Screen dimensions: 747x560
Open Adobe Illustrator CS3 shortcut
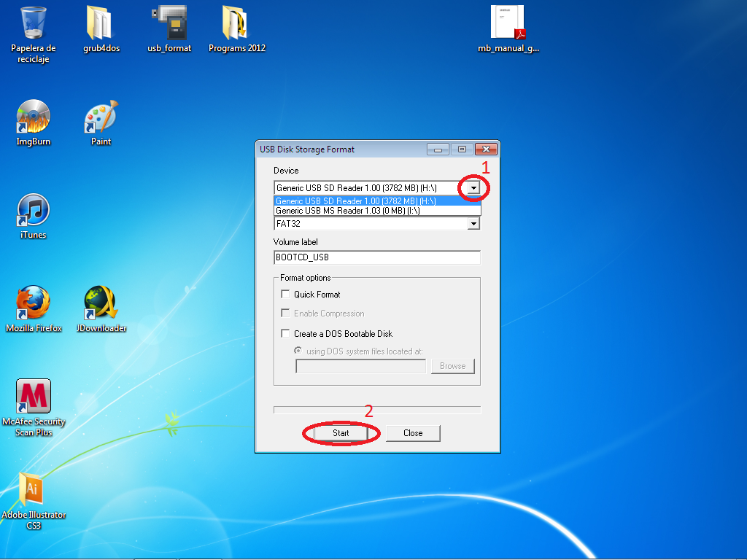click(x=34, y=490)
